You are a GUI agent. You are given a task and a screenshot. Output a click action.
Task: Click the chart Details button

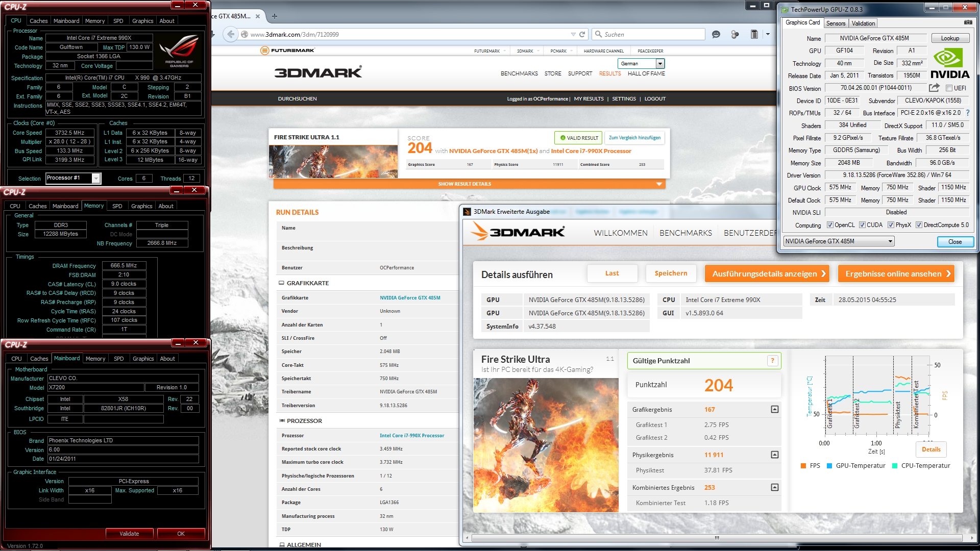pos(931,449)
